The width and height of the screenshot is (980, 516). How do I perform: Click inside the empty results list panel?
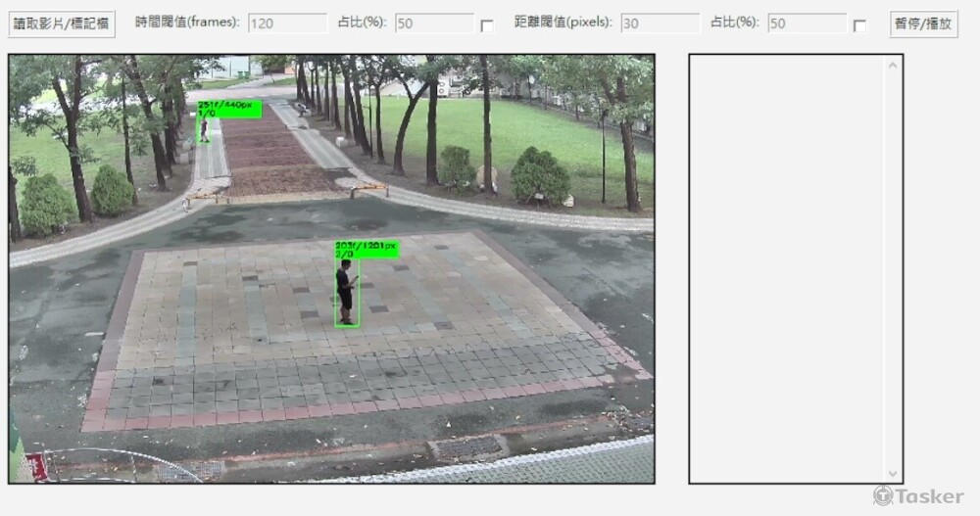click(789, 264)
